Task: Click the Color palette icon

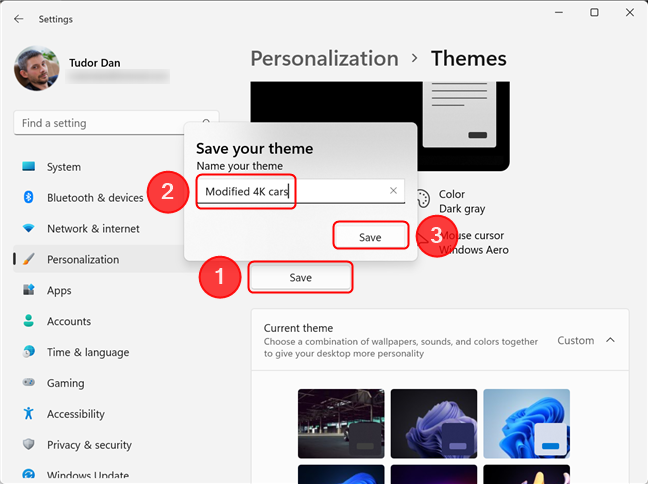Action: click(x=423, y=199)
